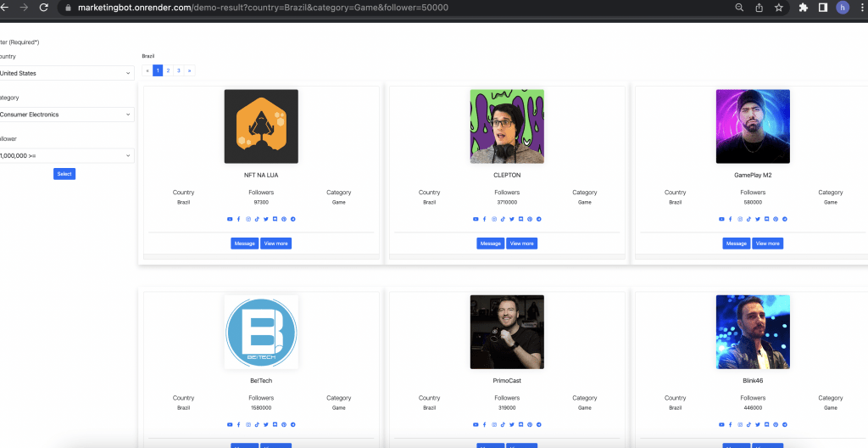
Task: Open the NFT NA LUA YouTube icon
Action: click(x=230, y=219)
